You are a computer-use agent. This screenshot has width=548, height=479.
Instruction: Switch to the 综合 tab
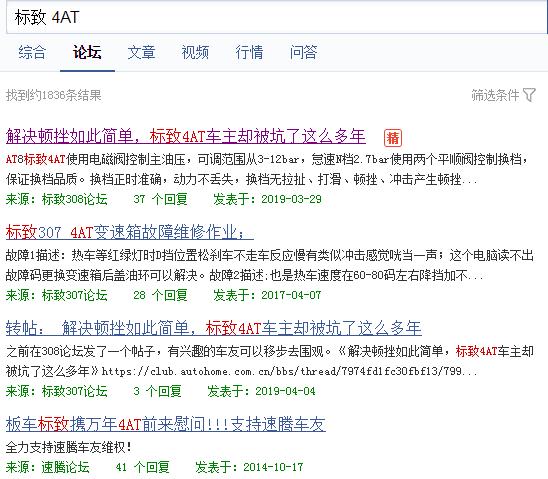[x=32, y=52]
